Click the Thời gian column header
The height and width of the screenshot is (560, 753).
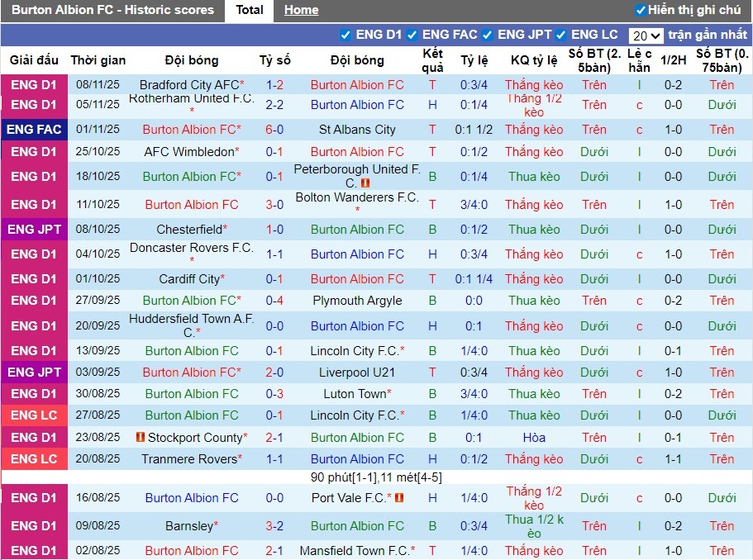tap(98, 60)
